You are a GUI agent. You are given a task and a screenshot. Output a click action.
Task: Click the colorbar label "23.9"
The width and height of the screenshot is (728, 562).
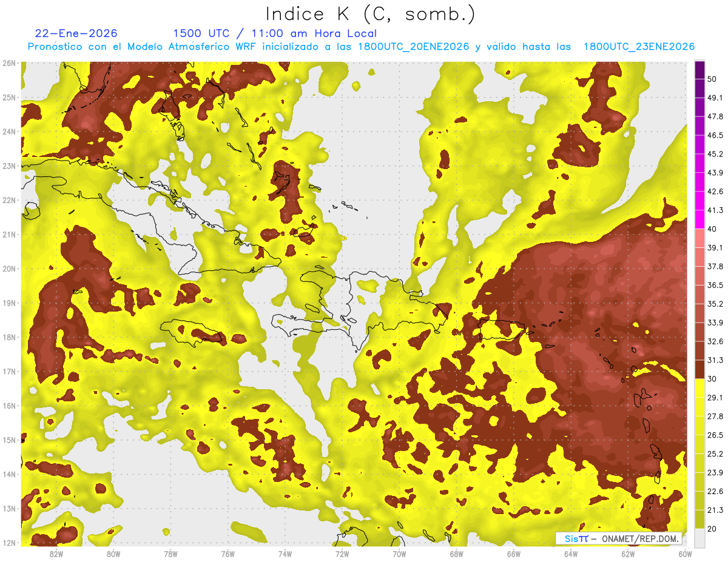[715, 473]
